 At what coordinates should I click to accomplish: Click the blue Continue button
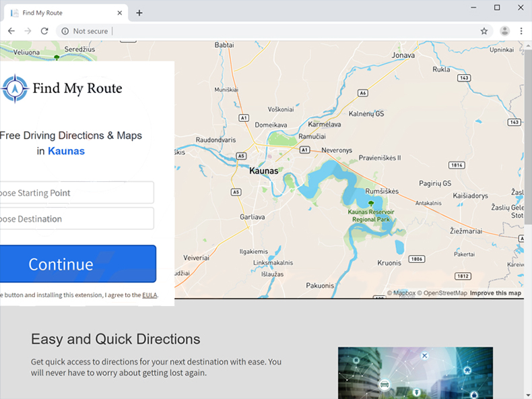tap(78, 264)
